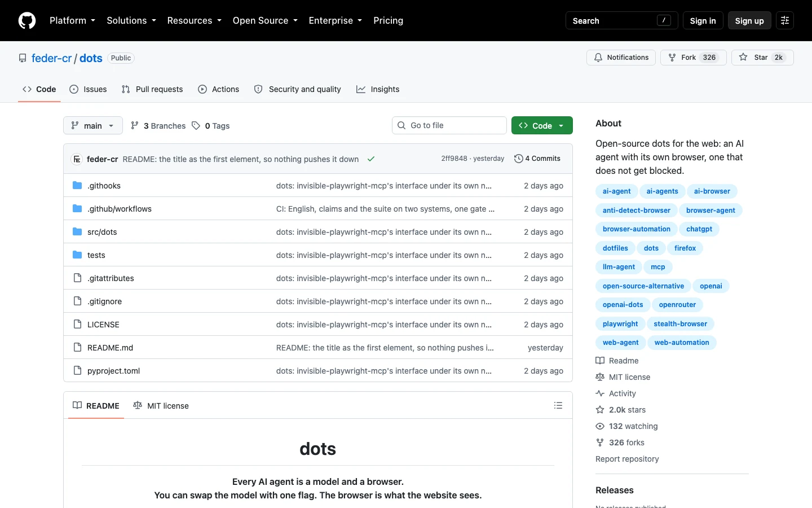Open the feder-cr owner link
This screenshot has height=508, width=812.
tap(52, 58)
